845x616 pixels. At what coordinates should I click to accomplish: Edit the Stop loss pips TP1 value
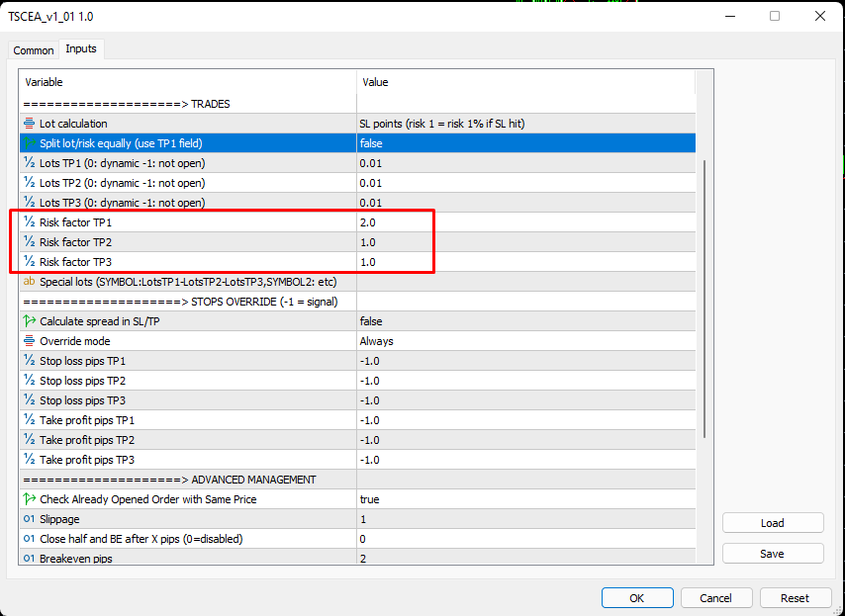[526, 361]
